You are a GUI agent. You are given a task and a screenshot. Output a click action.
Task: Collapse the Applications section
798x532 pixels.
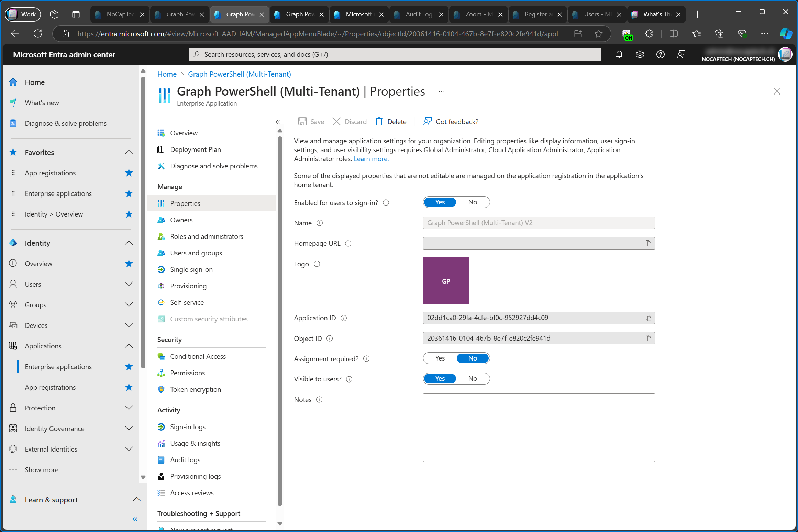point(129,346)
